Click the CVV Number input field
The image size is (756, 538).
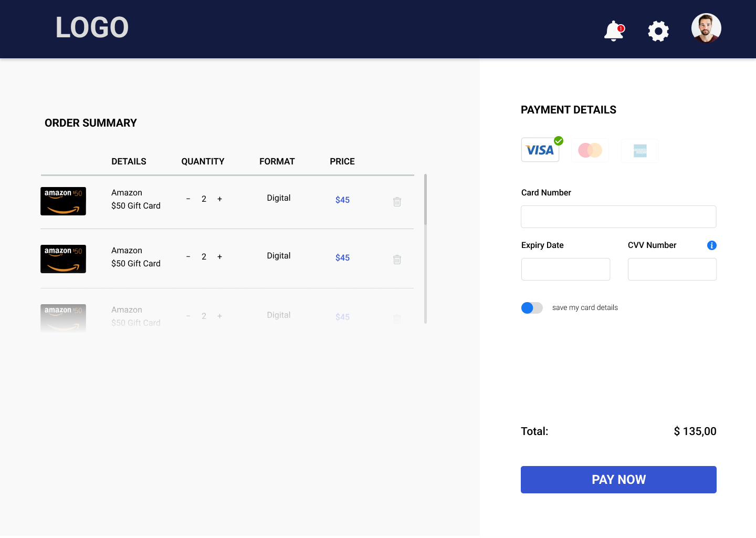click(x=672, y=269)
